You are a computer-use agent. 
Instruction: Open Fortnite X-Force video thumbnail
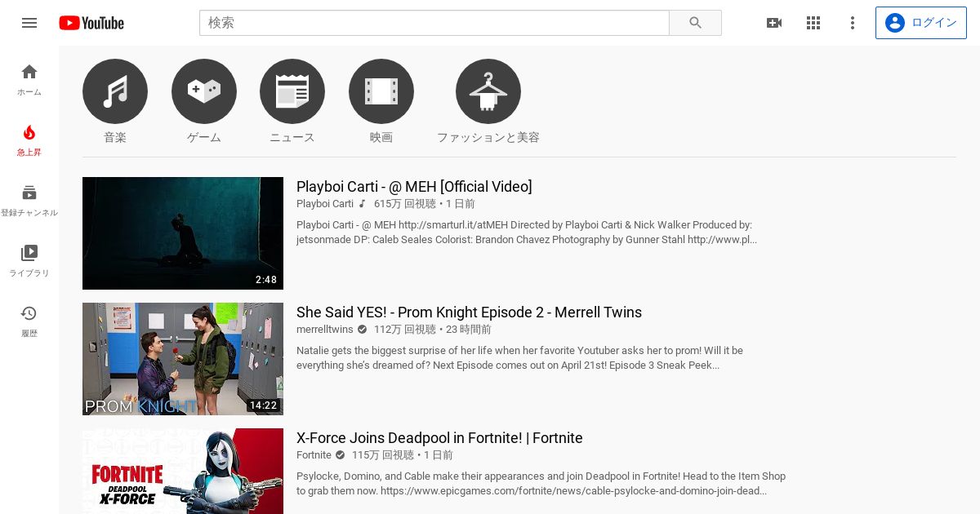point(183,472)
